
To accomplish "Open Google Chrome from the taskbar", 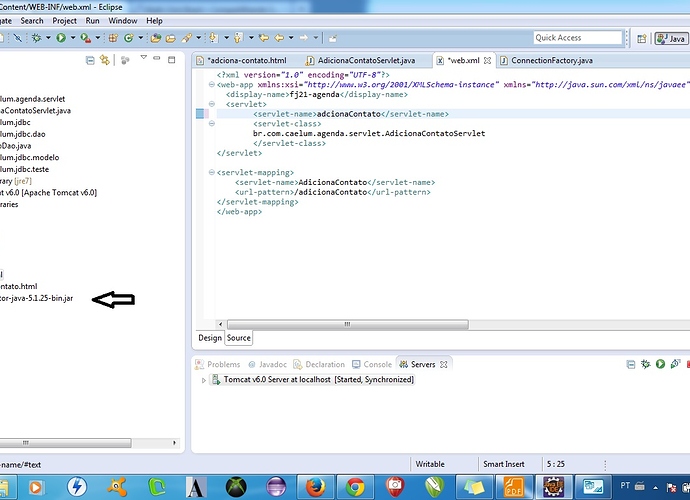I will tap(354, 486).
